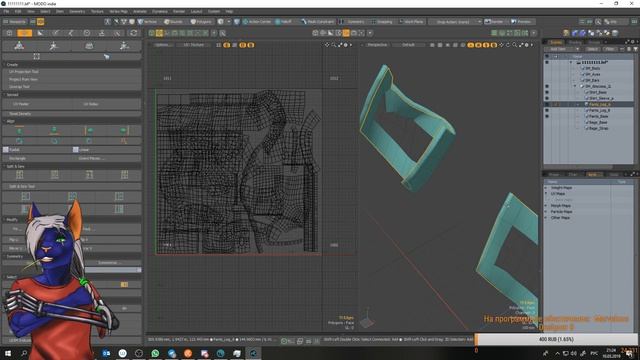This screenshot has height=360, width=640.
Task: Open the Work Plane options
Action: click(x=411, y=22)
